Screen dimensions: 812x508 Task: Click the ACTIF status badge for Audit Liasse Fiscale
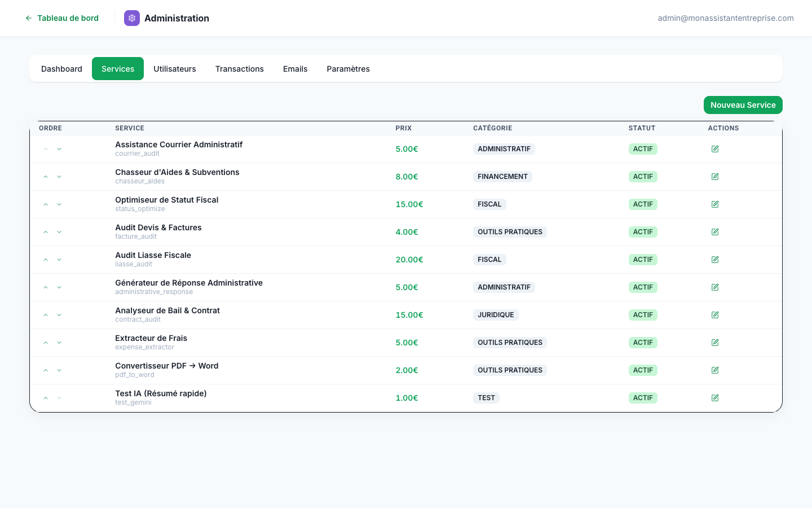(643, 260)
